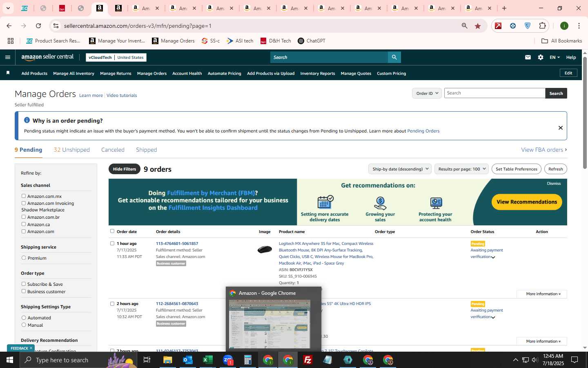Click the browser back arrow
Image resolution: width=588 pixels, height=368 pixels.
point(9,26)
